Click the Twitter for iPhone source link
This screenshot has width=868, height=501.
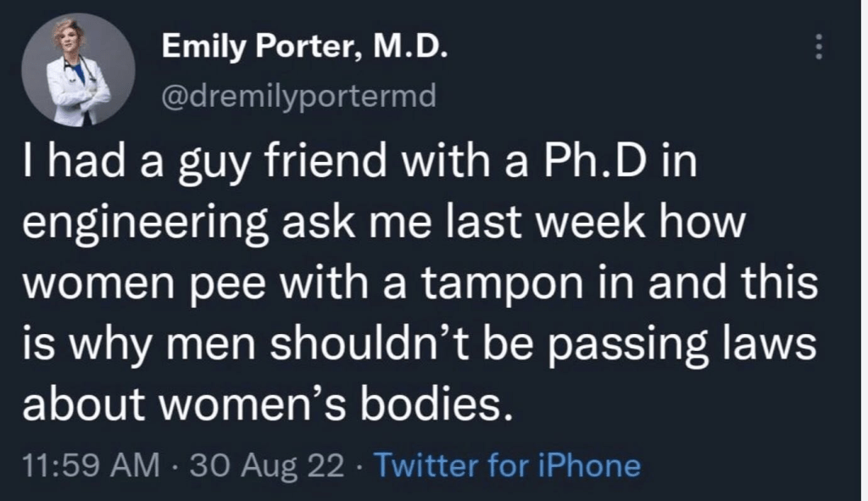click(x=507, y=465)
